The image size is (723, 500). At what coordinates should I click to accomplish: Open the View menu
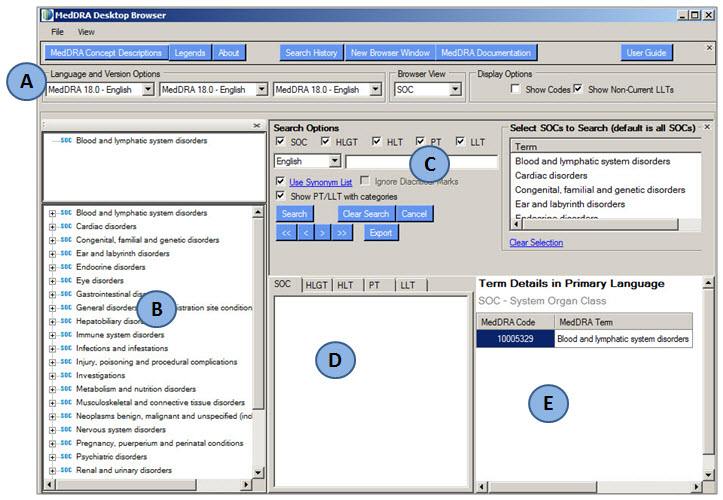(x=86, y=32)
